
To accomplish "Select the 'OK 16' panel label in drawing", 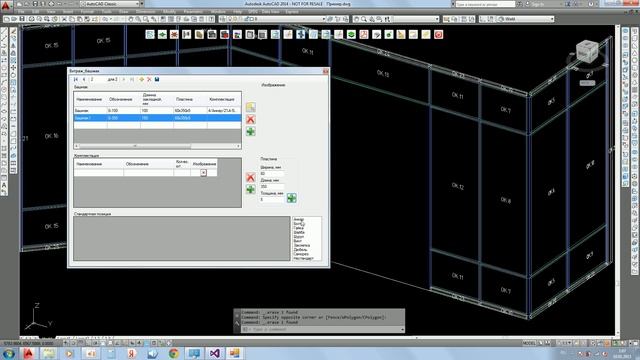I will click(x=52, y=136).
